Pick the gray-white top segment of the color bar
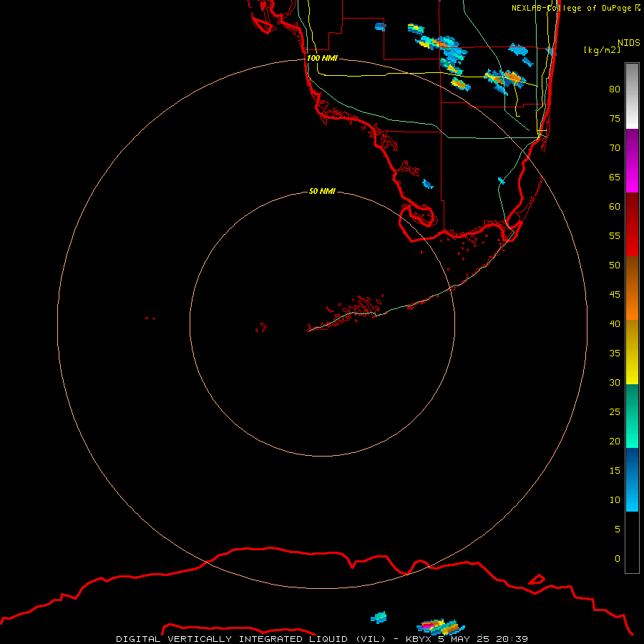 click(x=632, y=96)
